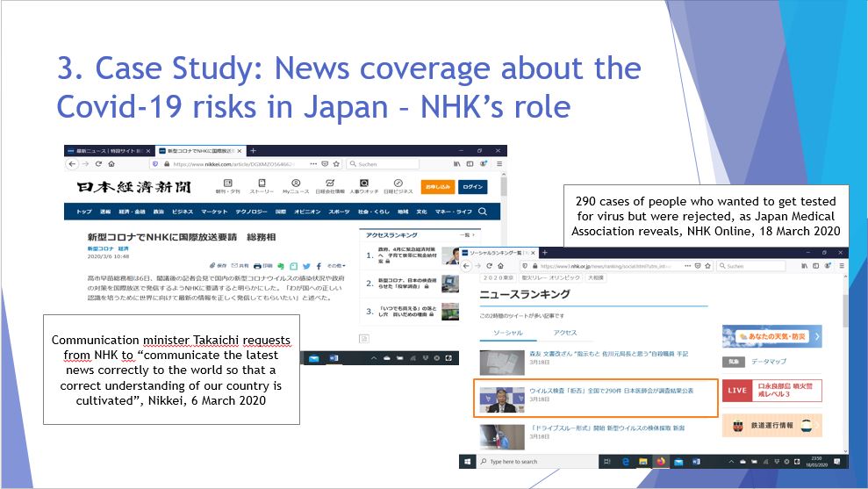Open スポーツ in Nikkei navigation bar
The image size is (868, 489).
339,212
